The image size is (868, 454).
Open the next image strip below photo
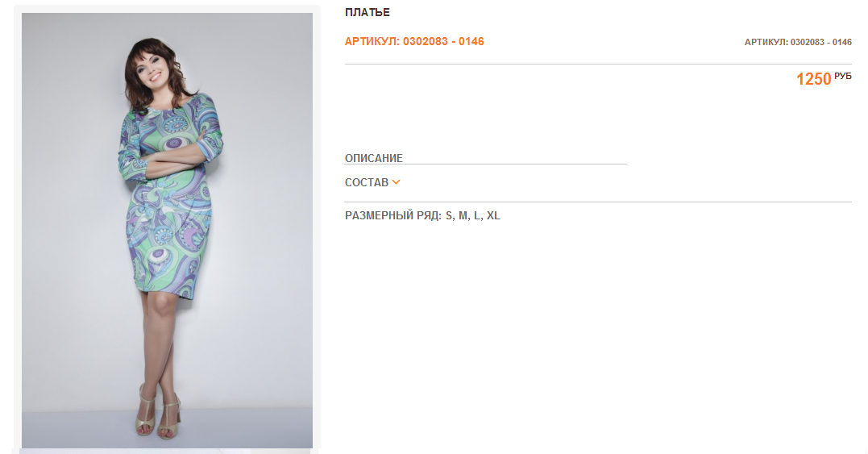point(165,452)
